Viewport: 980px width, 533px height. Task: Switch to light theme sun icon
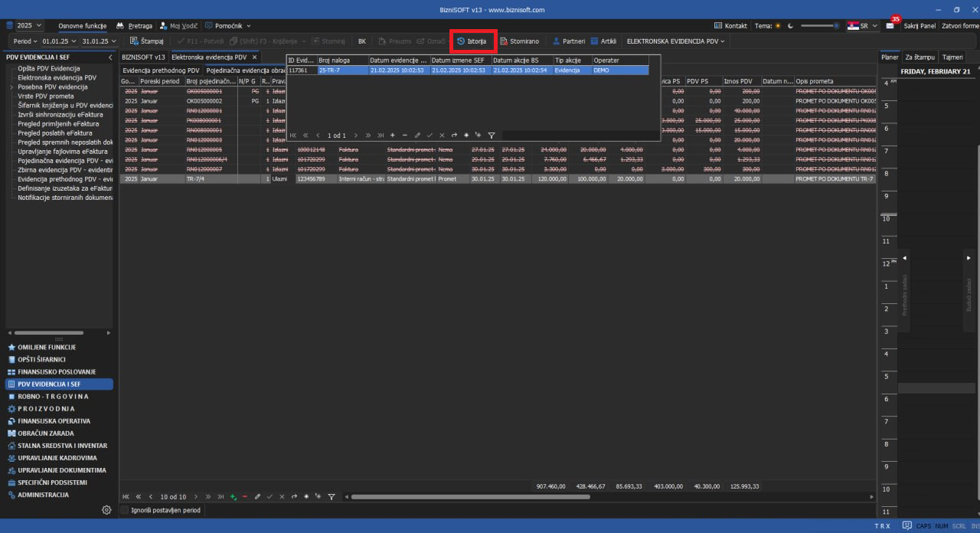[x=778, y=25]
